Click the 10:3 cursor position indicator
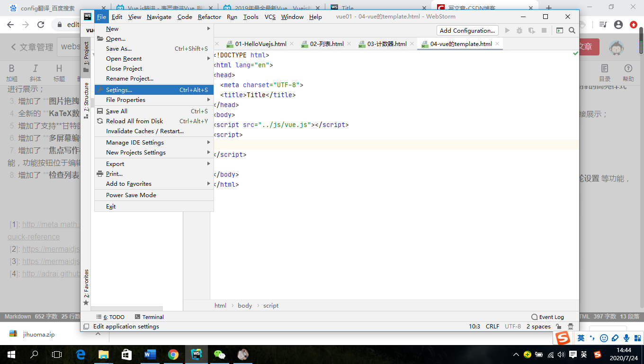The image size is (644, 364). click(x=474, y=327)
